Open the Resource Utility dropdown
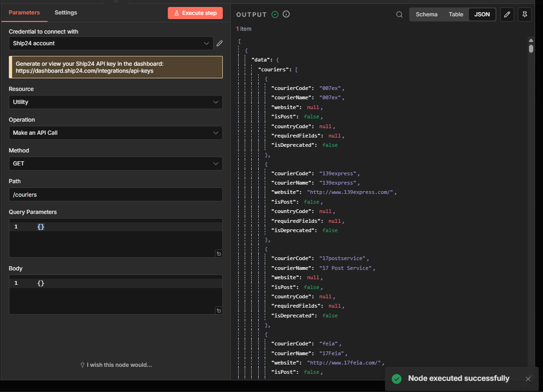Image resolution: width=543 pixels, height=392 pixels. pyautogui.click(x=115, y=102)
